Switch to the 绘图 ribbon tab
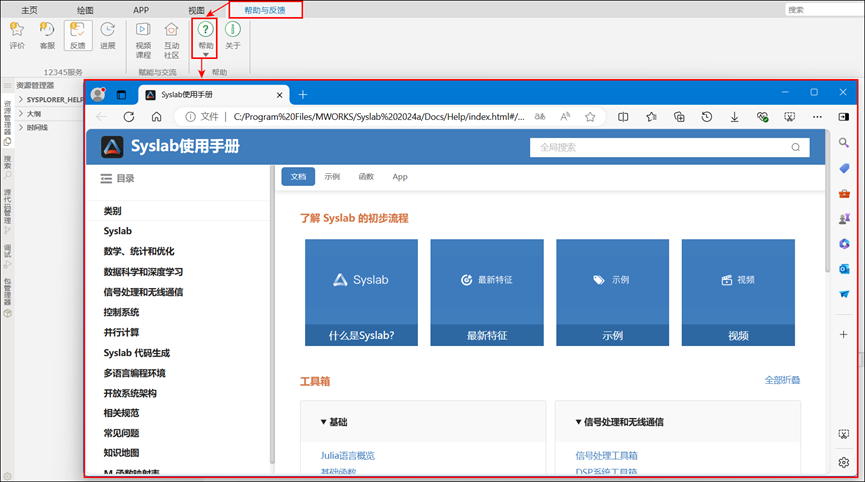 pos(85,10)
